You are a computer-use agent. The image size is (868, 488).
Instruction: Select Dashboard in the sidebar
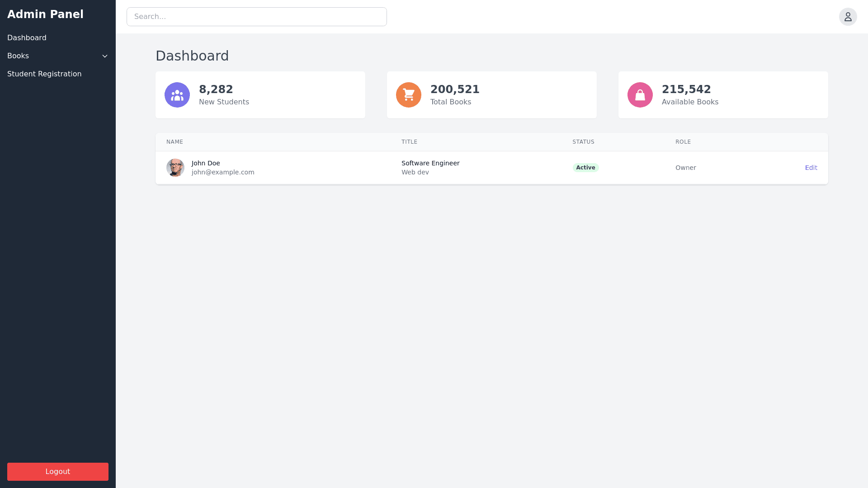click(27, 38)
